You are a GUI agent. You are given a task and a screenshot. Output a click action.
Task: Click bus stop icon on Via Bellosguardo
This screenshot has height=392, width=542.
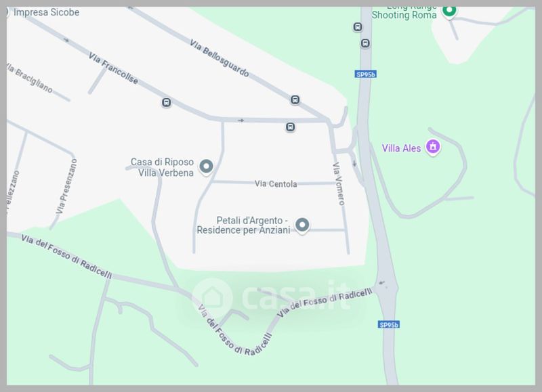click(x=295, y=100)
